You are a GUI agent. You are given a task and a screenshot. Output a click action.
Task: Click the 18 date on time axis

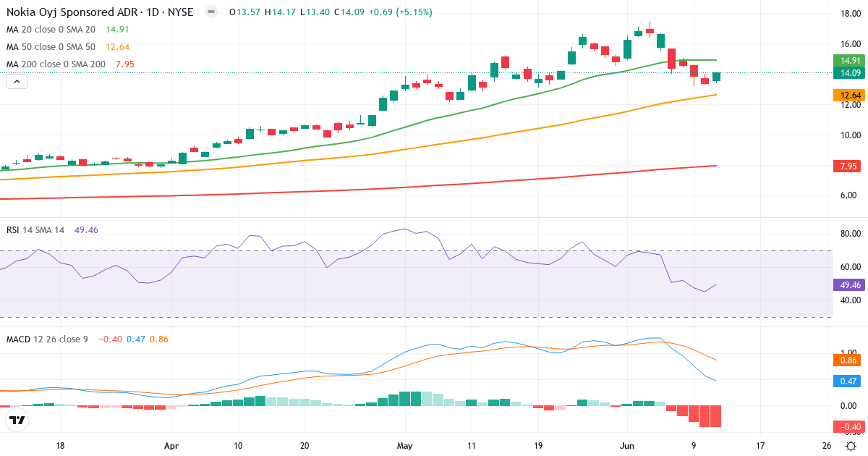pos(60,446)
